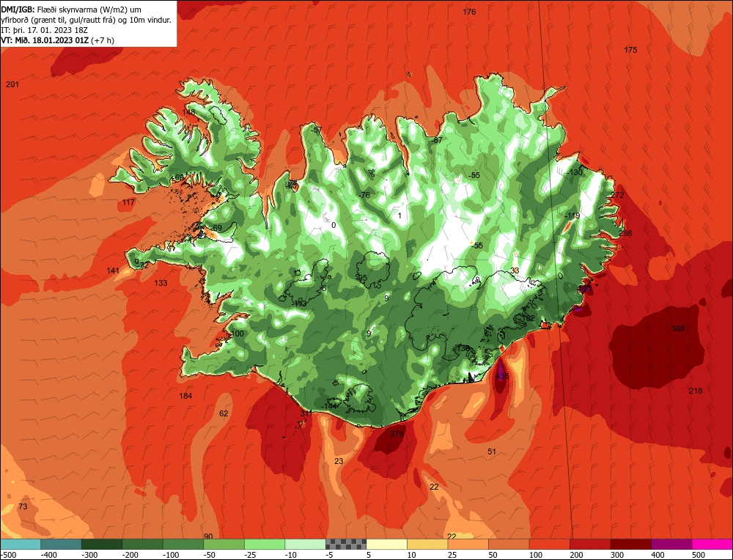733x560 pixels.
Task: Click the value 379 south of the coast
Action: pyautogui.click(x=397, y=434)
